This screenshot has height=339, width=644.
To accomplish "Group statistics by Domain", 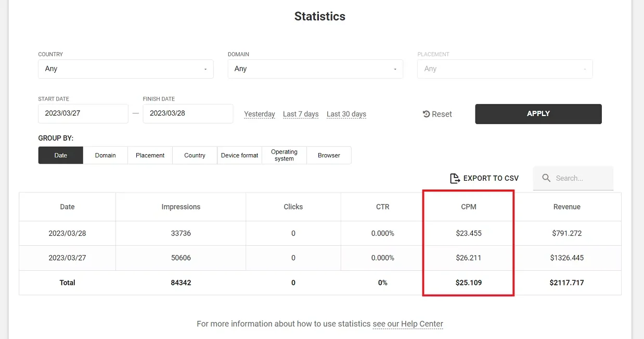I will click(105, 155).
